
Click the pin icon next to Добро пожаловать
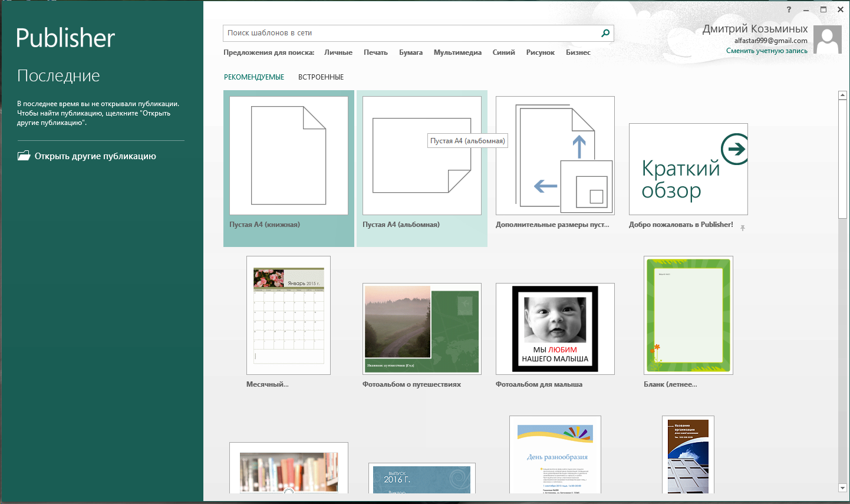tap(743, 228)
